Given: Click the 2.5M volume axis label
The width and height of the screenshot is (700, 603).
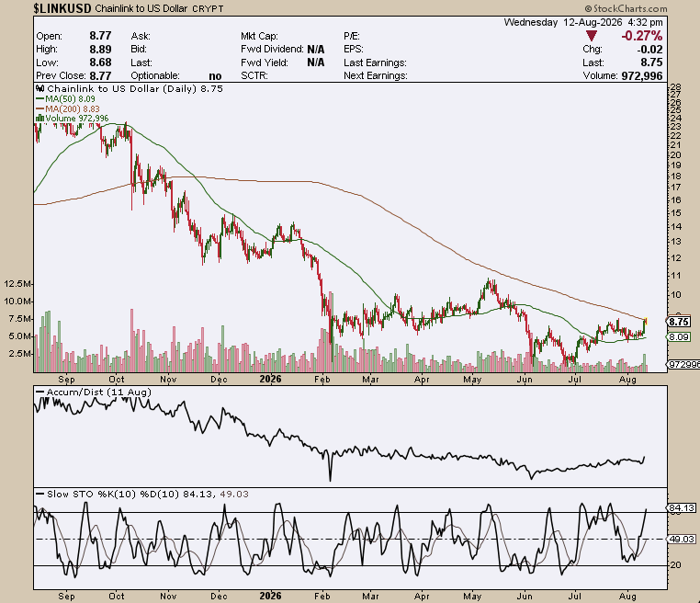Looking at the screenshot, I should coord(19,353).
